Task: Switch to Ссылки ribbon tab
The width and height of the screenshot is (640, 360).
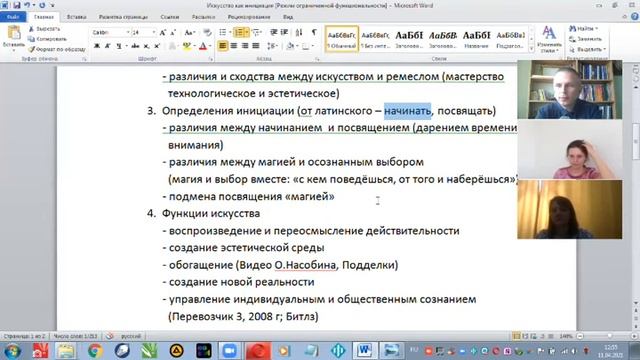Action: pos(170,17)
